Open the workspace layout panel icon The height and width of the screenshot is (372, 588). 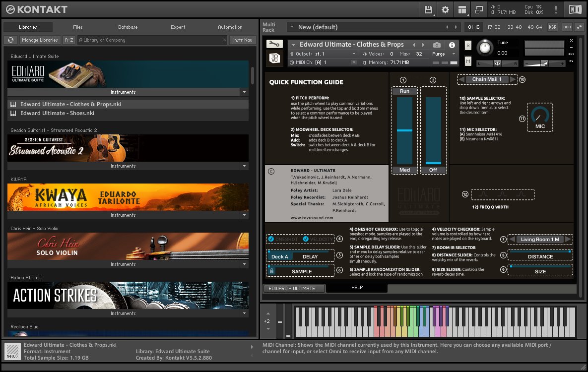[x=462, y=9]
